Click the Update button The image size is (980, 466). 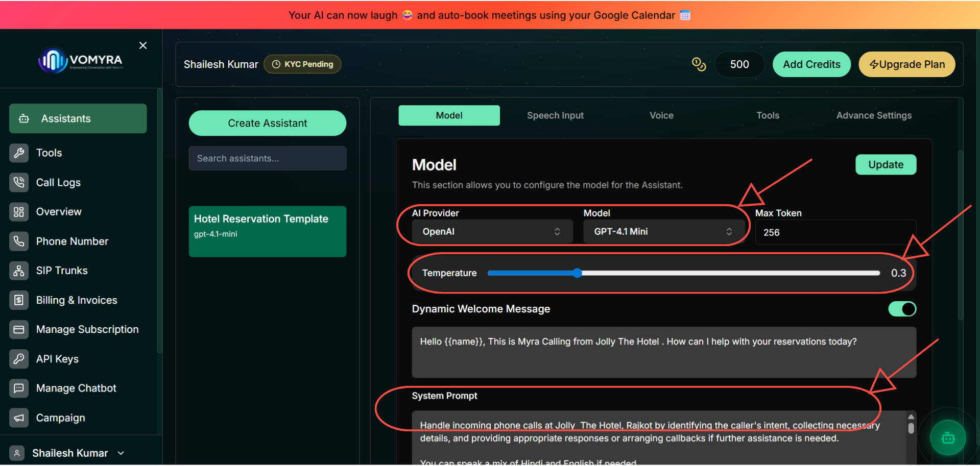pos(886,165)
